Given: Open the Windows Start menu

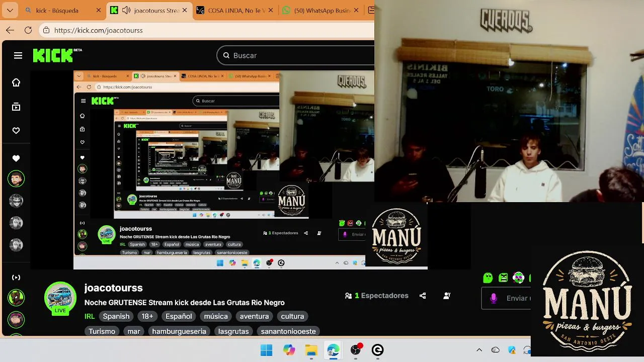Looking at the screenshot, I should [x=266, y=350].
